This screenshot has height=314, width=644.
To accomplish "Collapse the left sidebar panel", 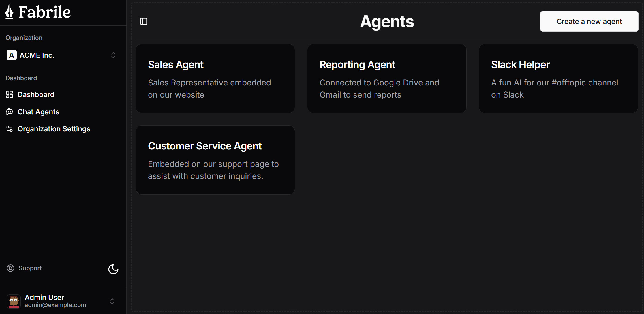I will (x=144, y=21).
